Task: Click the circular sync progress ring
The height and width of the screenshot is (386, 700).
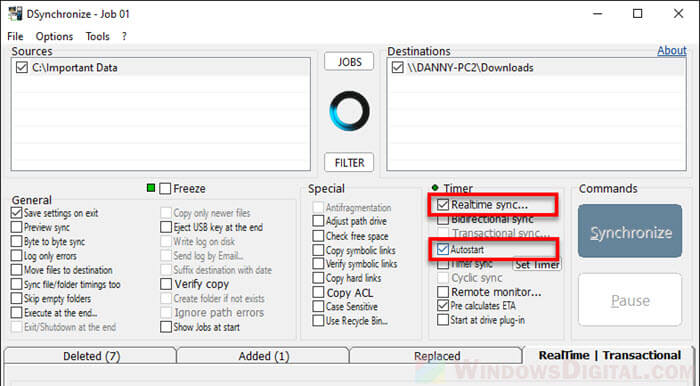Action: (x=349, y=111)
